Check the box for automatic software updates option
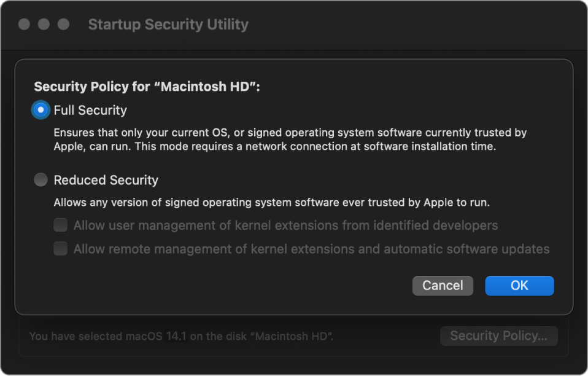 click(x=60, y=248)
